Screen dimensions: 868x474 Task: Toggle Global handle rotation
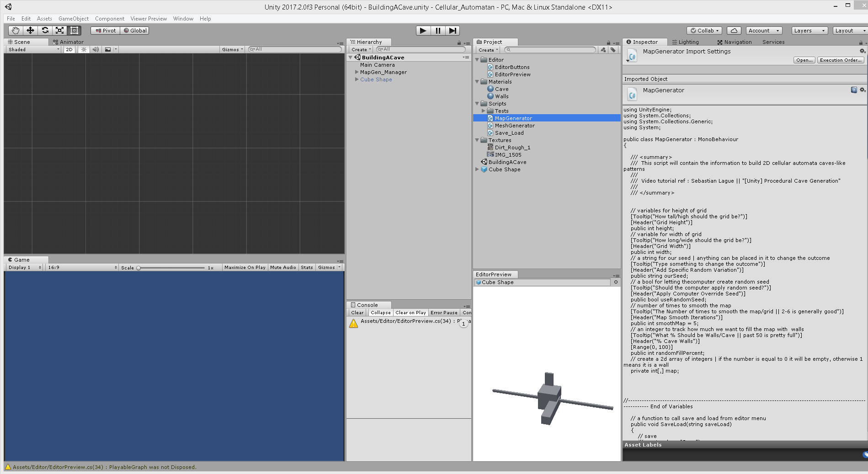tap(135, 31)
